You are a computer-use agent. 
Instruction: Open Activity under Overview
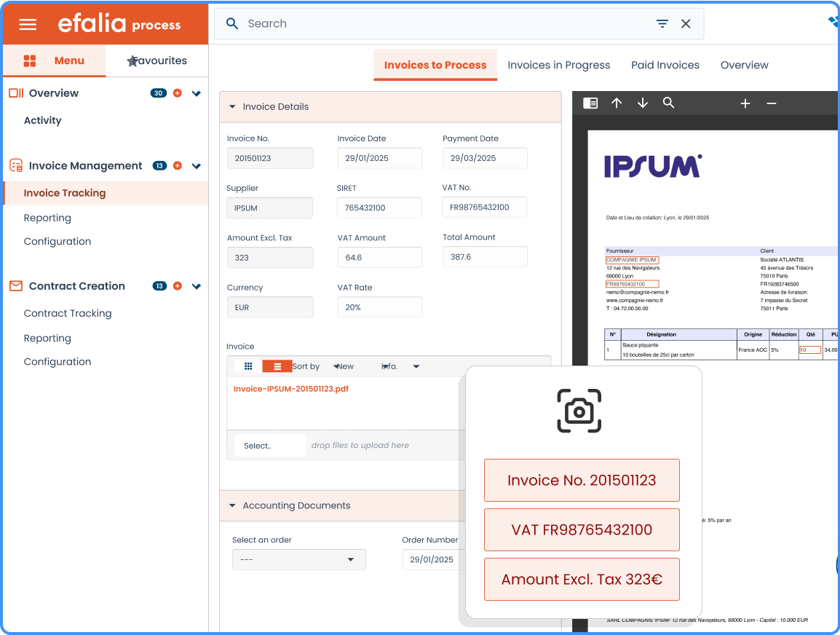42,120
